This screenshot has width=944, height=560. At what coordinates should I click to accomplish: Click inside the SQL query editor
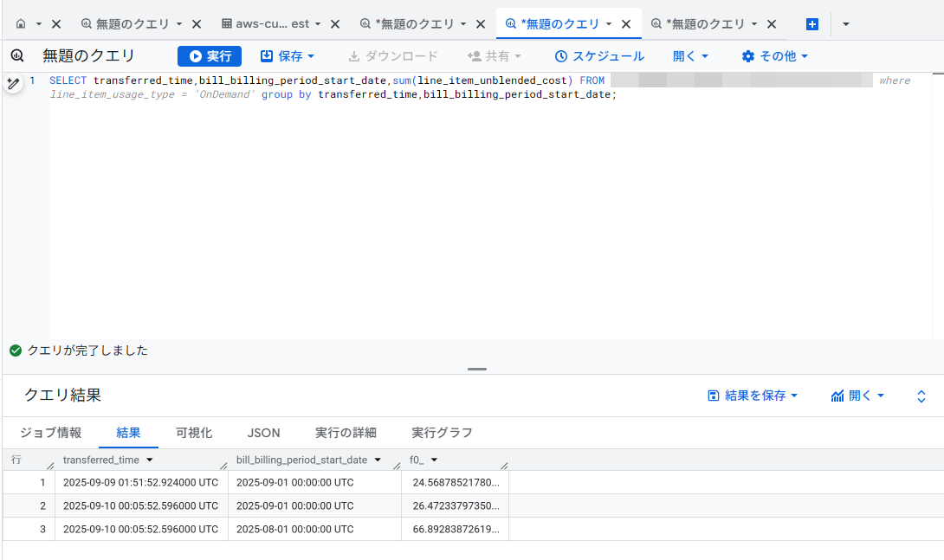491,204
